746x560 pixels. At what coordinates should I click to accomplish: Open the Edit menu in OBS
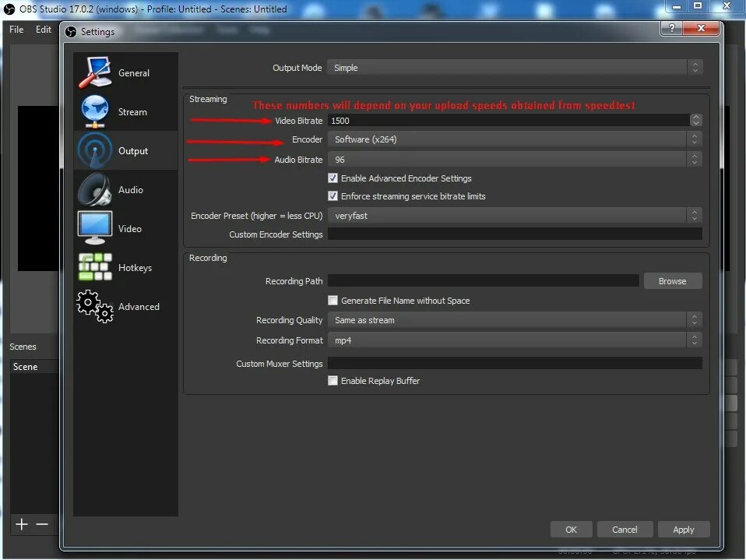[x=44, y=30]
